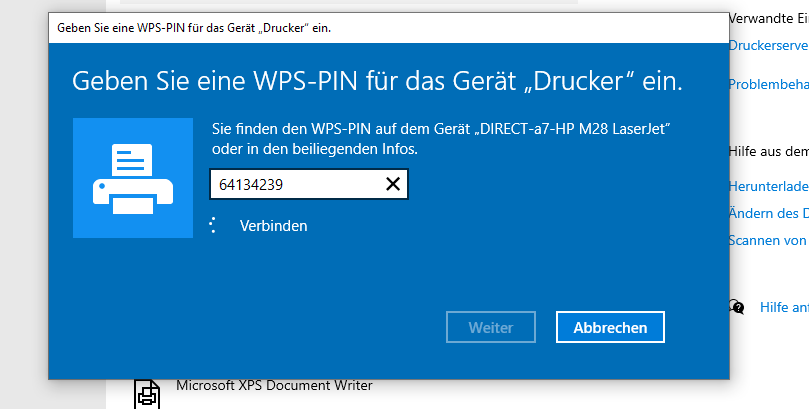Open the Problembehandlung link in Settings window
Screen dimensions: 809x409
[768, 84]
